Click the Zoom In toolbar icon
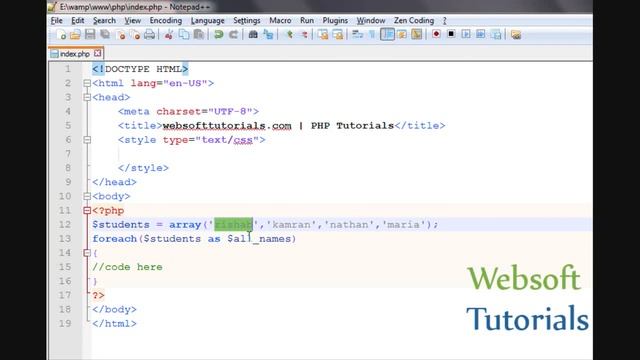Viewport: 640px width, 360px height. [289, 35]
